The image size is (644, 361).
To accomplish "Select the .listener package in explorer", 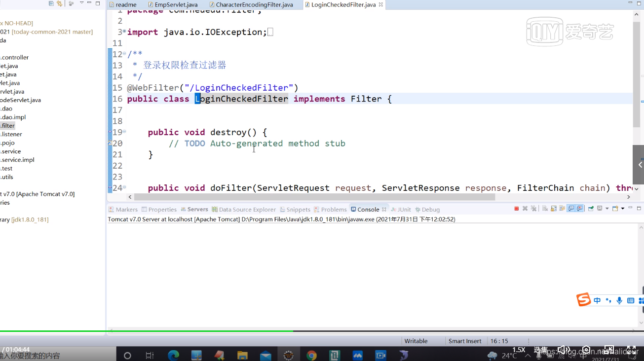I will tap(11, 134).
